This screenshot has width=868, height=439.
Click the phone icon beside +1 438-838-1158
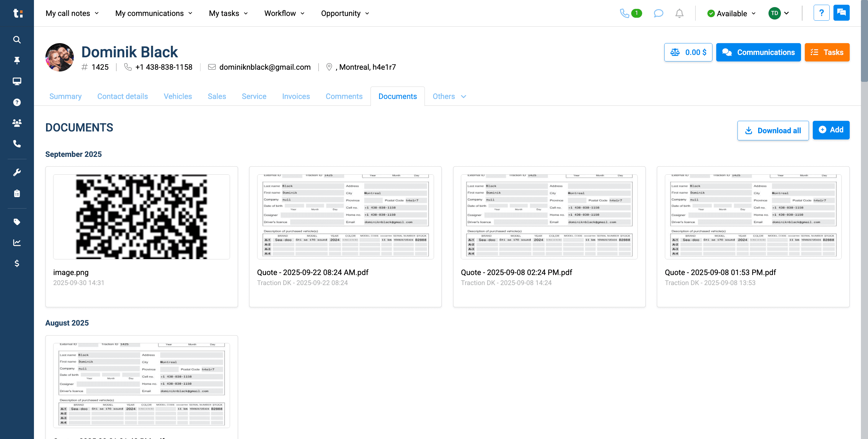click(128, 67)
